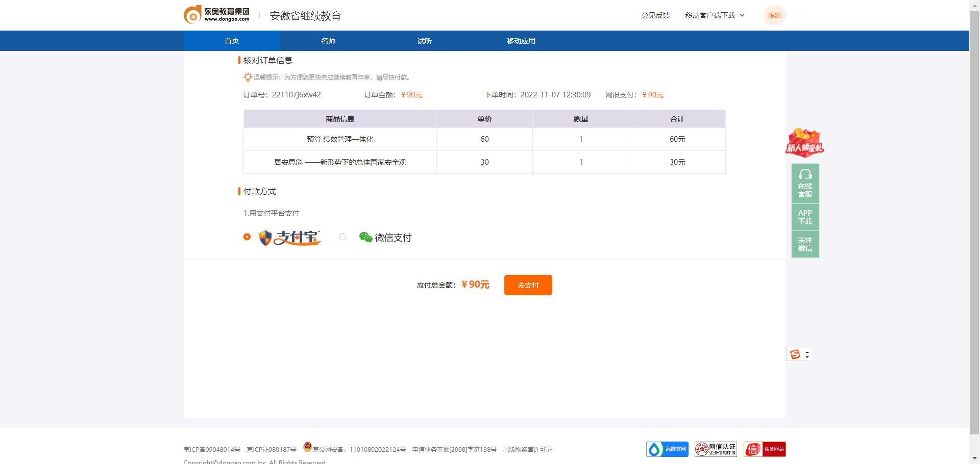Open the red integrity website badge

pos(764,449)
